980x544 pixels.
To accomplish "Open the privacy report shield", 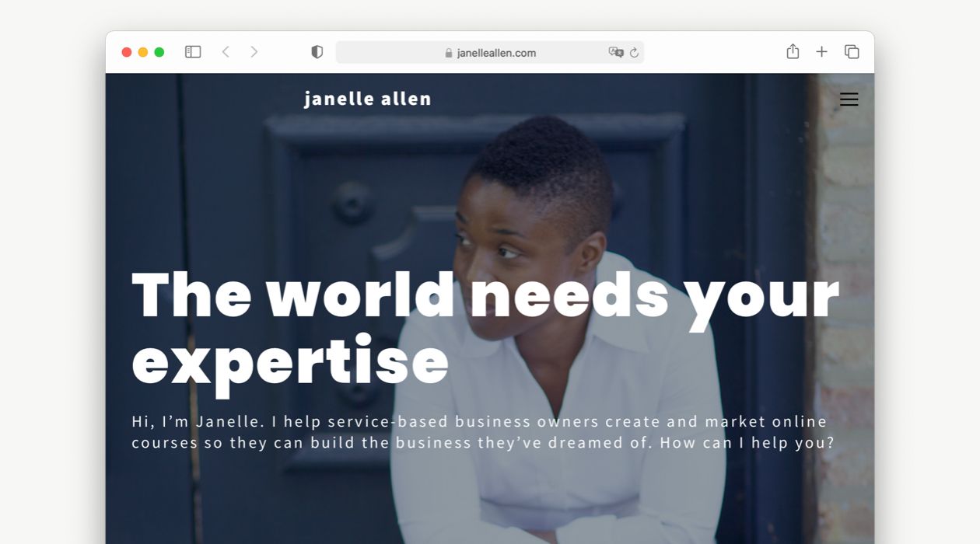I will [317, 52].
